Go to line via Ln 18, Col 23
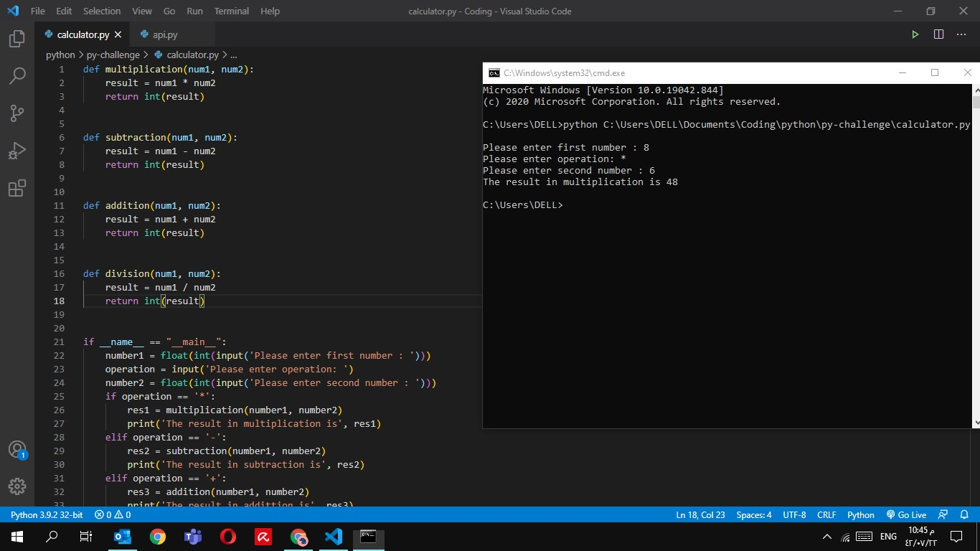This screenshot has width=980, height=551. (x=700, y=515)
